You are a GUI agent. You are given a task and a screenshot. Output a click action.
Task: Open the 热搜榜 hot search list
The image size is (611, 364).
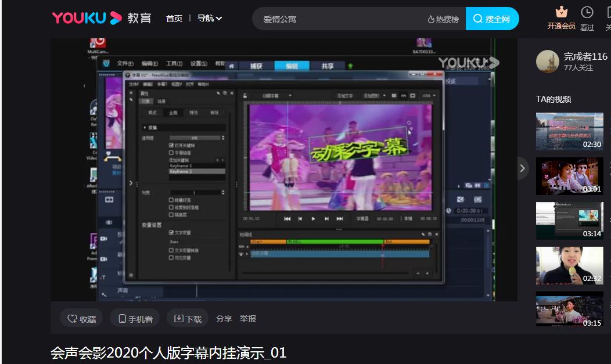[x=443, y=19]
